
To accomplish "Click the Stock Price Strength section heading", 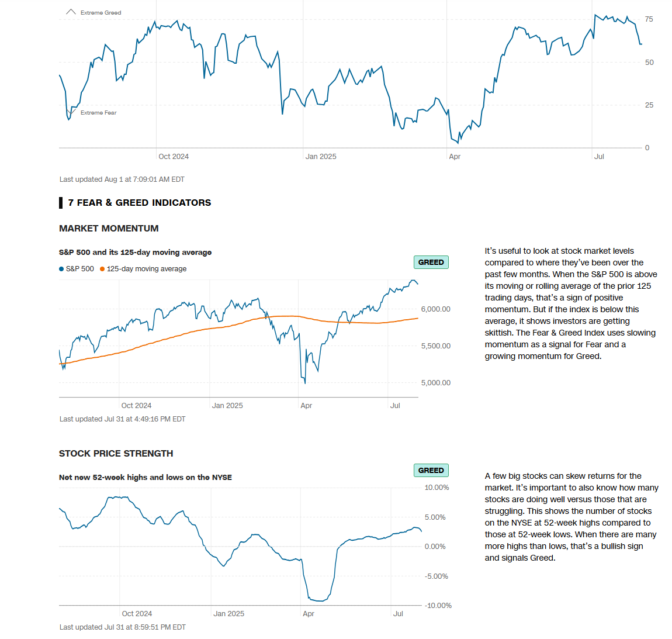I will click(x=116, y=454).
